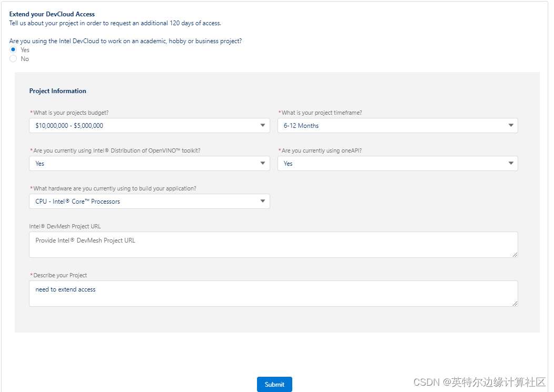Select the No radio button
Image resolution: width=554 pixels, height=392 pixels.
[13, 58]
